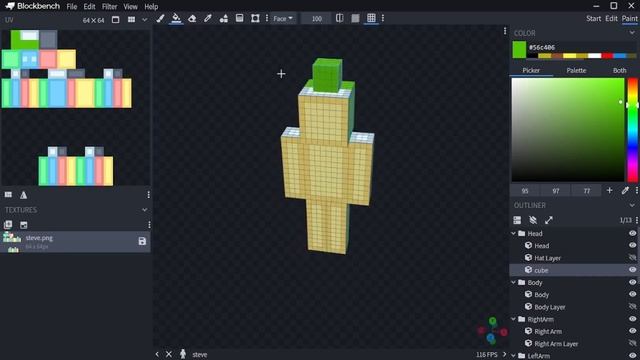640x360 pixels.
Task: Hide the selected cube element
Action: [x=632, y=270]
